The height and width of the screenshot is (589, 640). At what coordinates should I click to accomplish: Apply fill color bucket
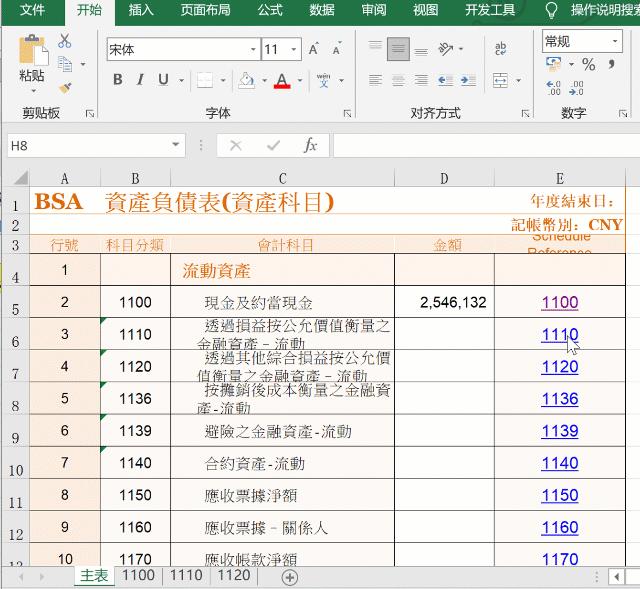coord(247,80)
